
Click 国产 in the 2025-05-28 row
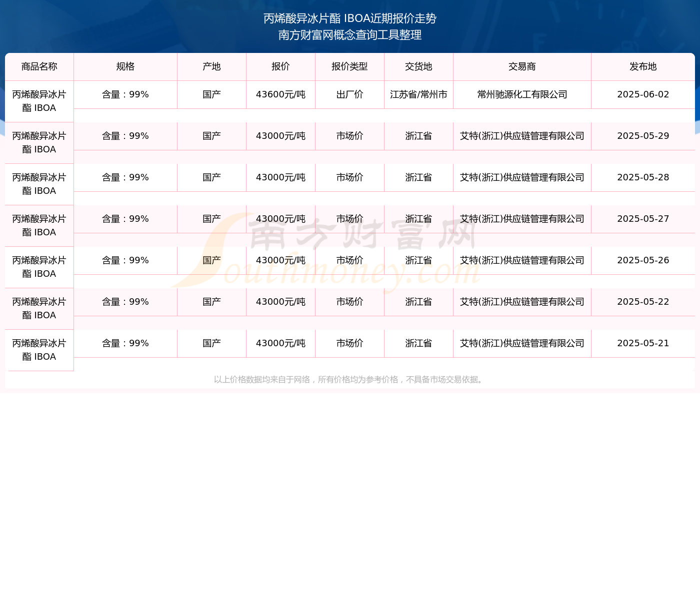click(212, 178)
